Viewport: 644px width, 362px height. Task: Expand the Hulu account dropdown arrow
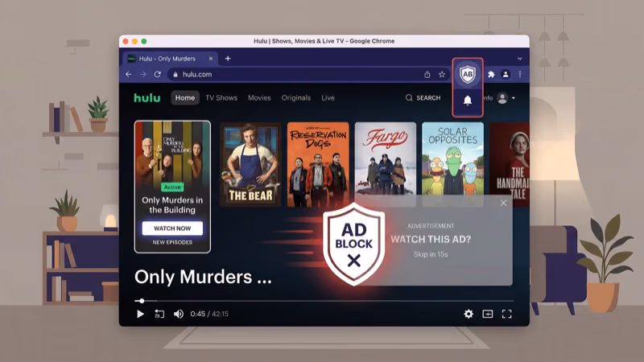coord(514,98)
